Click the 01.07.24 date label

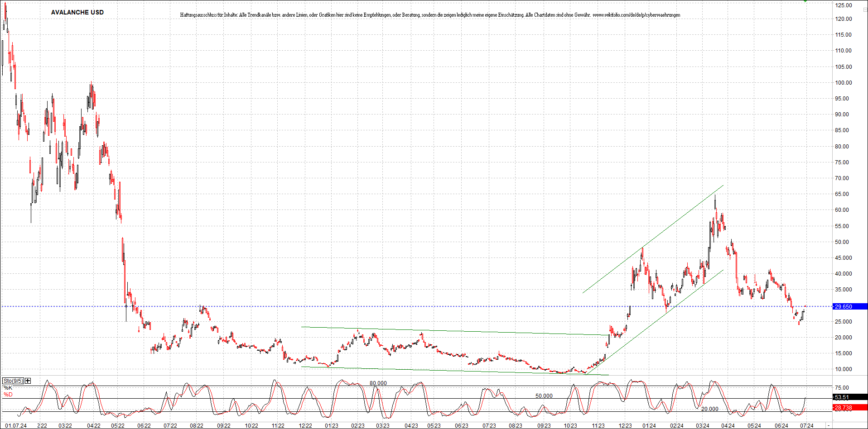point(16,426)
